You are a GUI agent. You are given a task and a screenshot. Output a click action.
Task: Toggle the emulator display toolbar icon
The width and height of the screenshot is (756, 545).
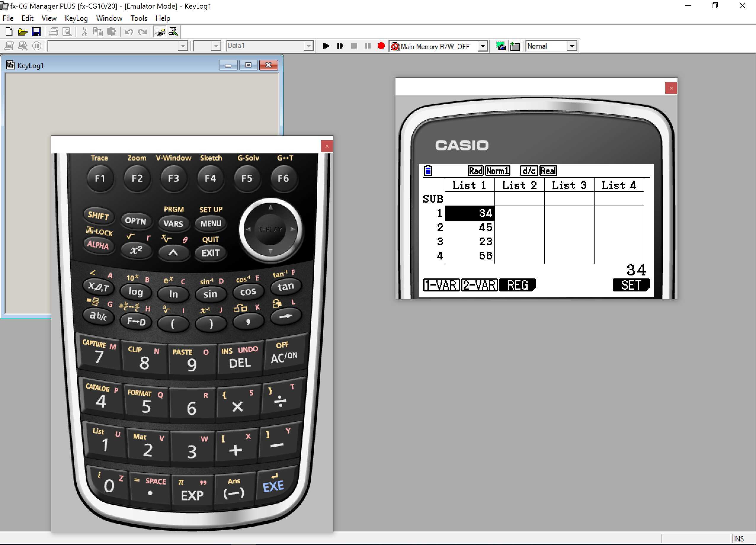173,32
